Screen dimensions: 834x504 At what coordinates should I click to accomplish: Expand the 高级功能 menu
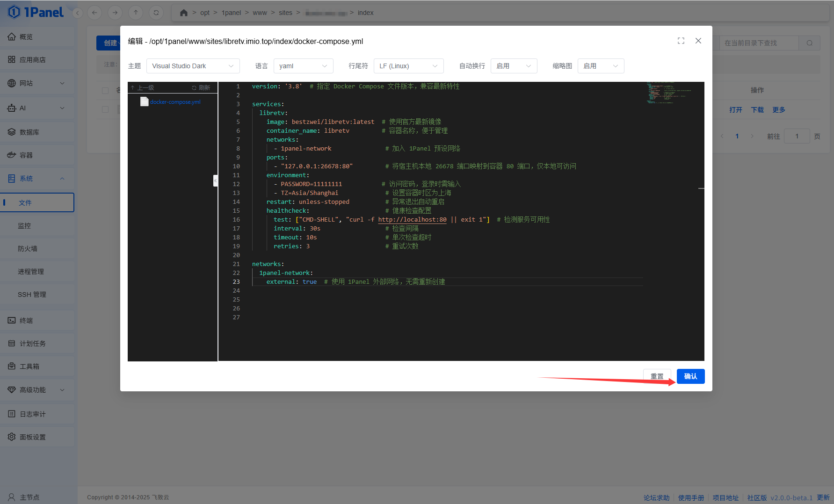[x=37, y=390]
